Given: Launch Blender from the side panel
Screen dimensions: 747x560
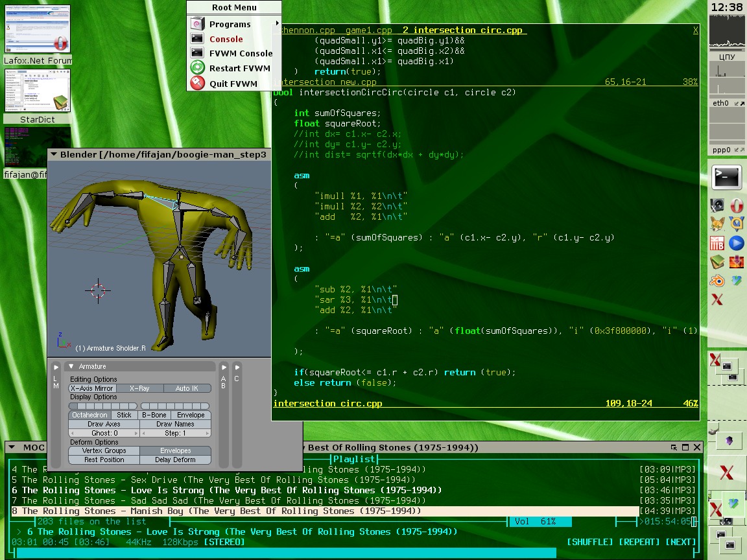Looking at the screenshot, I should pos(717,281).
